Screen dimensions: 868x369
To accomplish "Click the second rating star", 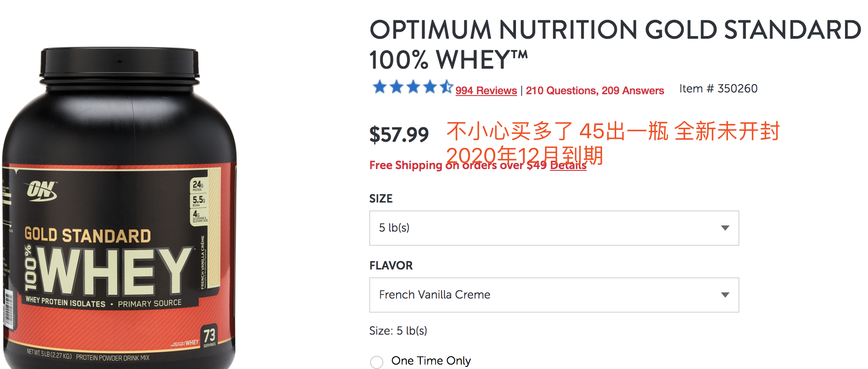I will click(397, 87).
